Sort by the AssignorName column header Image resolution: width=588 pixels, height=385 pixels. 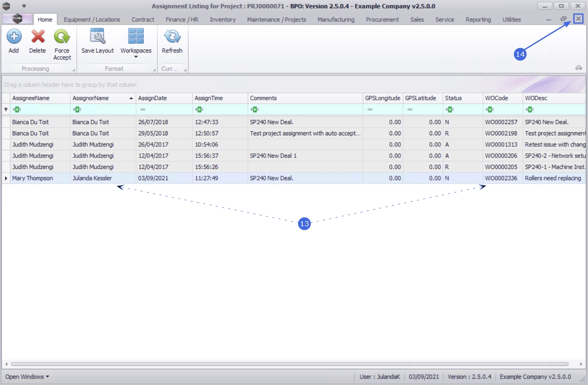[x=103, y=98]
